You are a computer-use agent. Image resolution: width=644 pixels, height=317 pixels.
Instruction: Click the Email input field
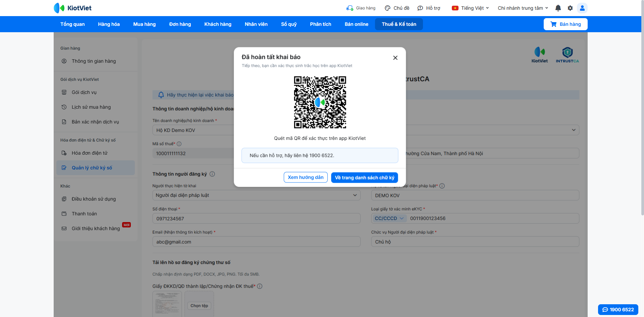tap(256, 242)
